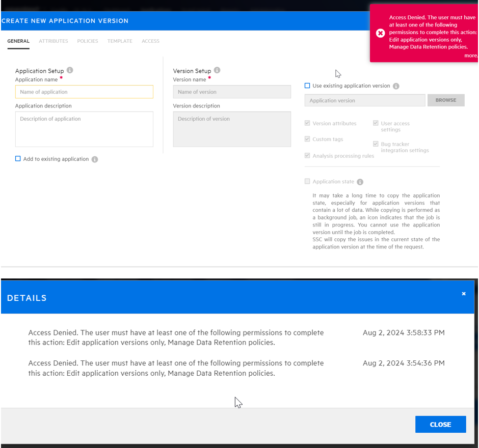
Task: Click the Application Setup info icon
Action: (70, 70)
